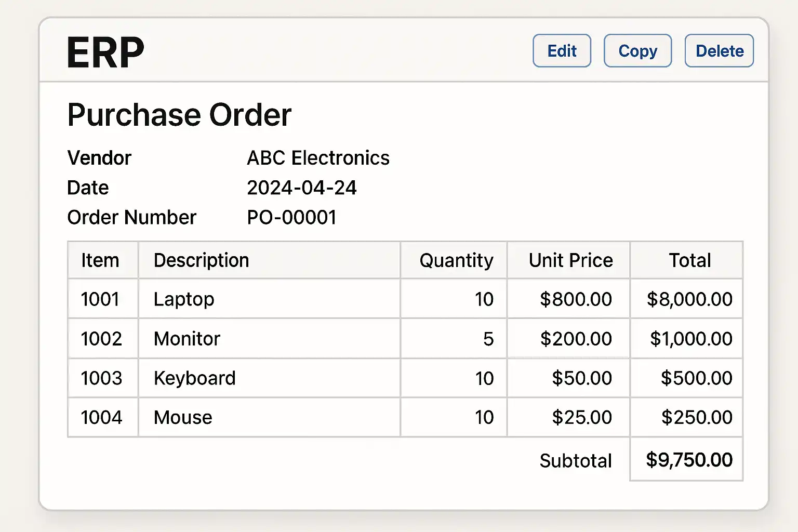The image size is (798, 532).
Task: Select the Mouse row total $250.00
Action: point(696,417)
